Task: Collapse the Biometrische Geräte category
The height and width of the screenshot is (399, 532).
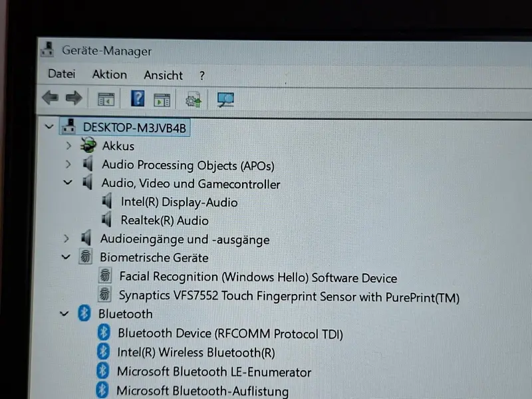Action: pyautogui.click(x=66, y=257)
